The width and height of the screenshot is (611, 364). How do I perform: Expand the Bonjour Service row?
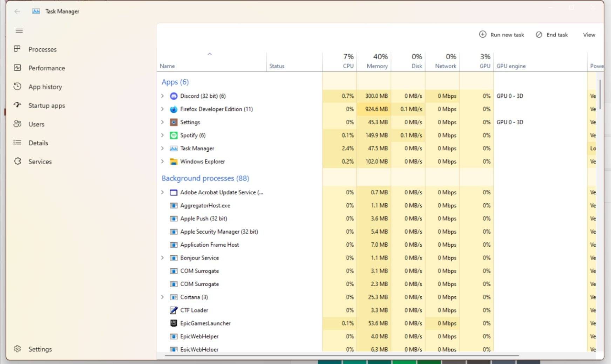coord(162,257)
